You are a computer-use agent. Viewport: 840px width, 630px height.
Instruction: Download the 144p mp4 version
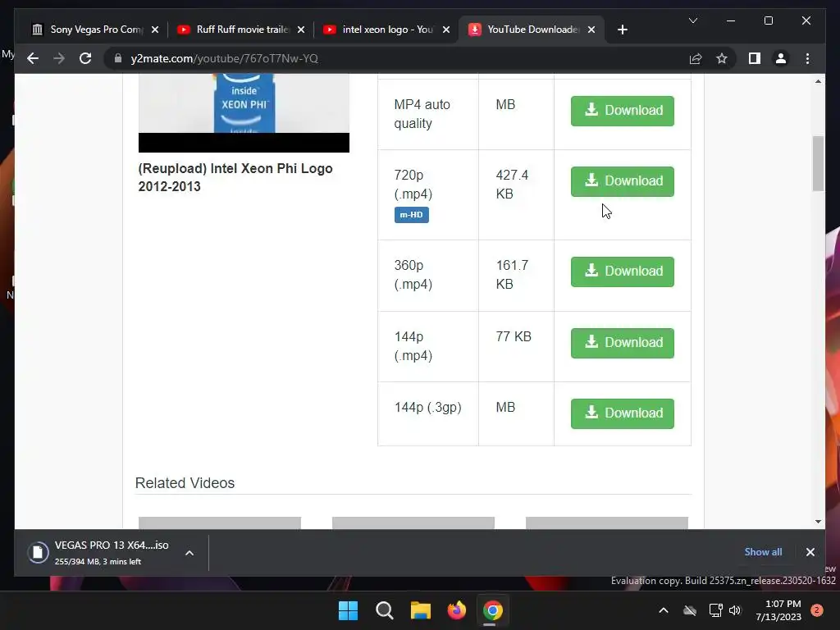click(x=622, y=343)
